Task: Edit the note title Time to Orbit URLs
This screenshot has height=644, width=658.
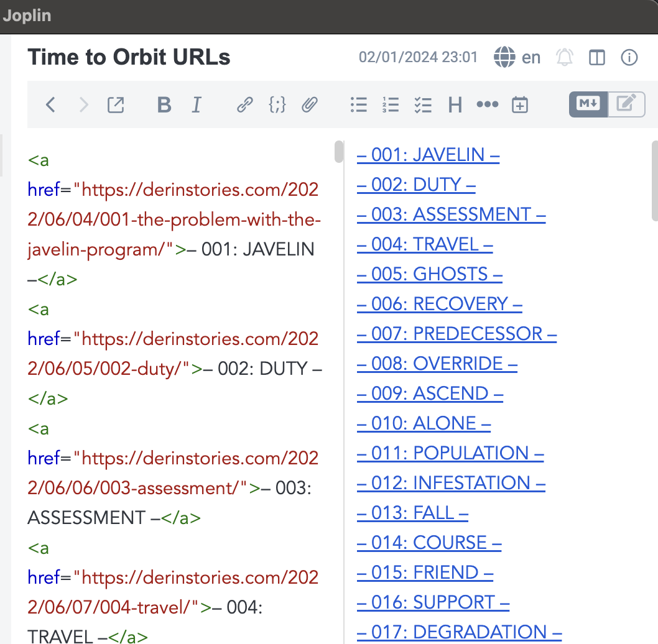Action: click(x=129, y=57)
